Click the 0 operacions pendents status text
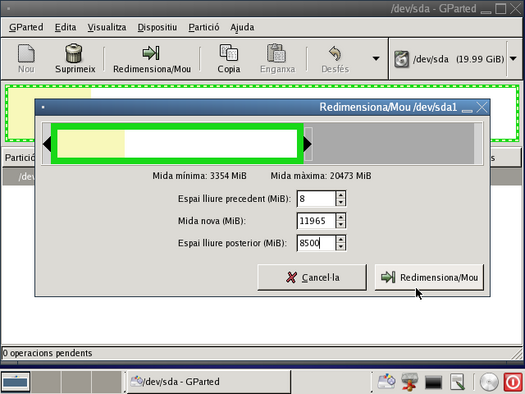This screenshot has width=525, height=394. tap(47, 353)
